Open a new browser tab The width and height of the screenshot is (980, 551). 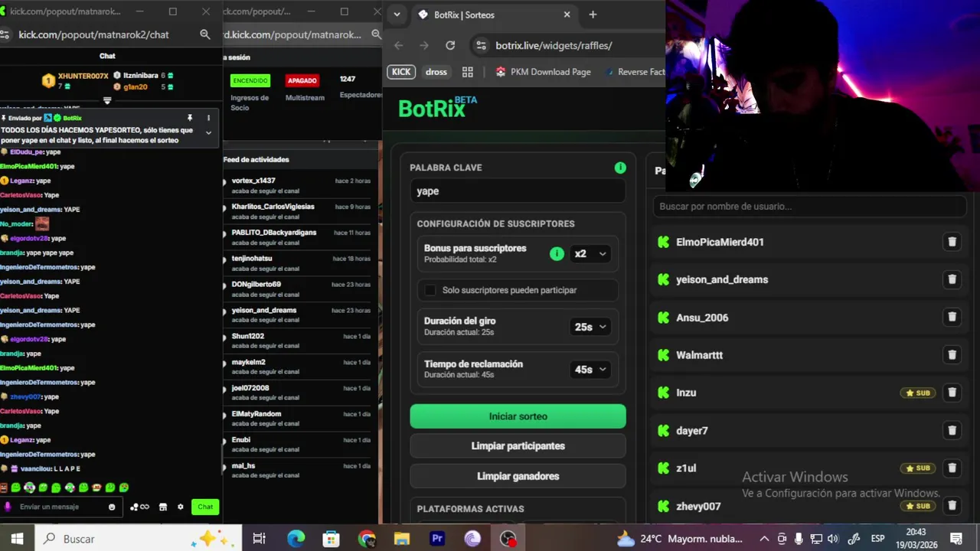click(593, 15)
